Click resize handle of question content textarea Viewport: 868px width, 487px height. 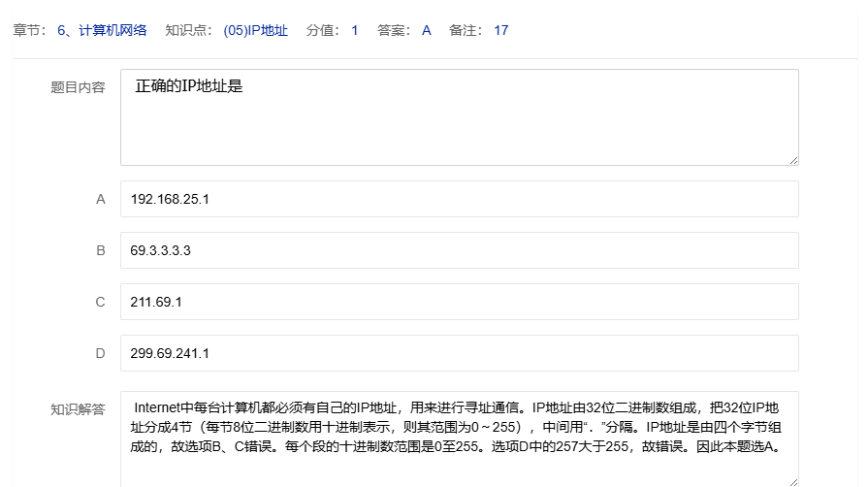coord(793,160)
